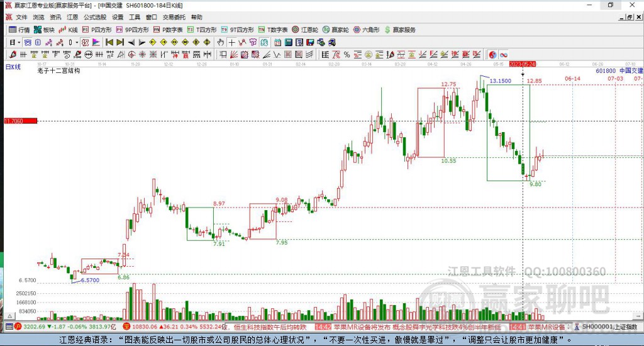Click the hand pan tool icon

click(x=221, y=42)
